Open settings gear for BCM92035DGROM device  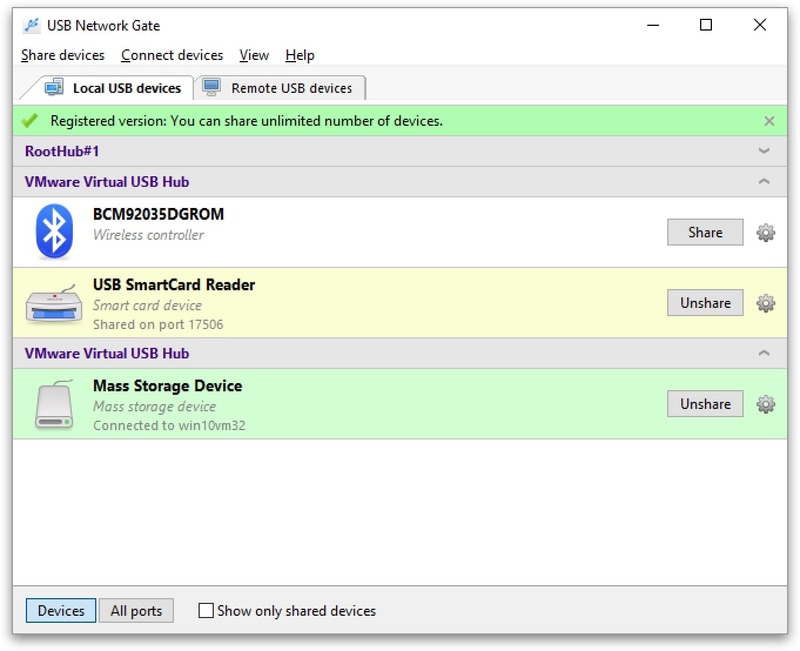765,233
